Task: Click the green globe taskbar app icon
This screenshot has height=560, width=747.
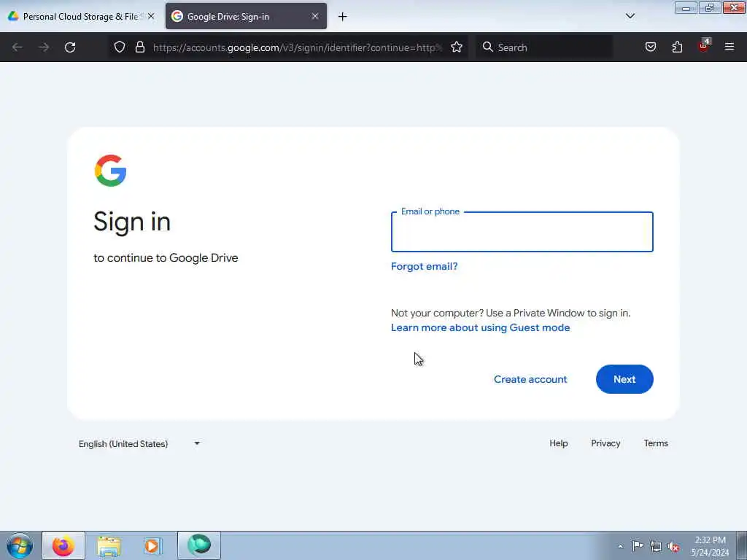Action: 199,545
